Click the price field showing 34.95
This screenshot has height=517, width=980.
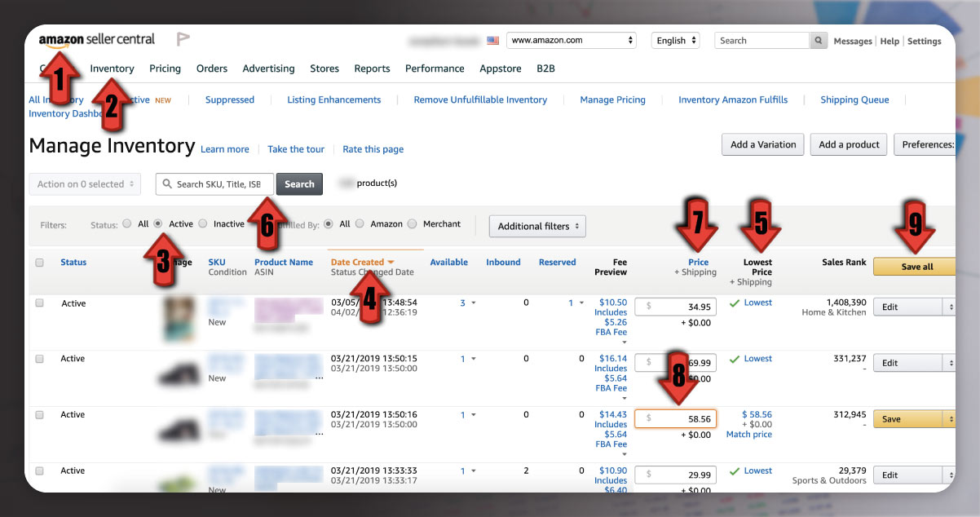(675, 307)
